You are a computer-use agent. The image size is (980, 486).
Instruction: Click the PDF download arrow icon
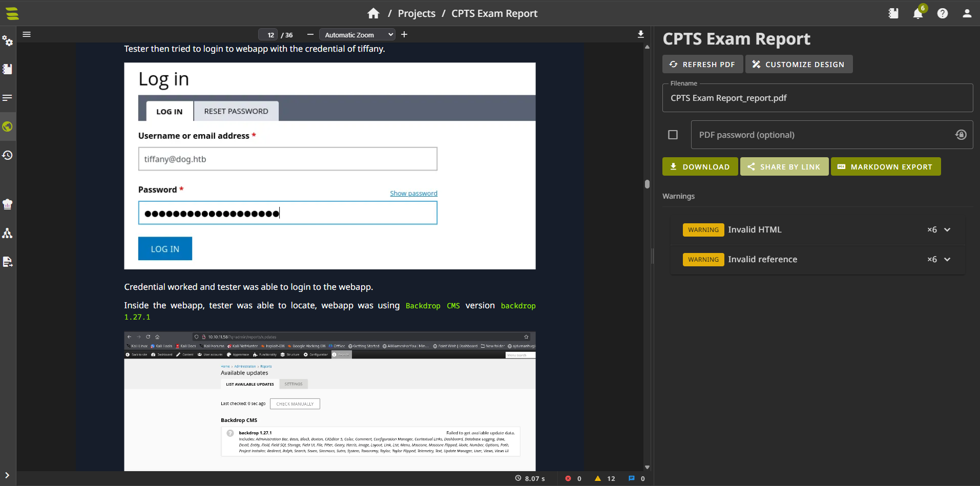point(640,34)
